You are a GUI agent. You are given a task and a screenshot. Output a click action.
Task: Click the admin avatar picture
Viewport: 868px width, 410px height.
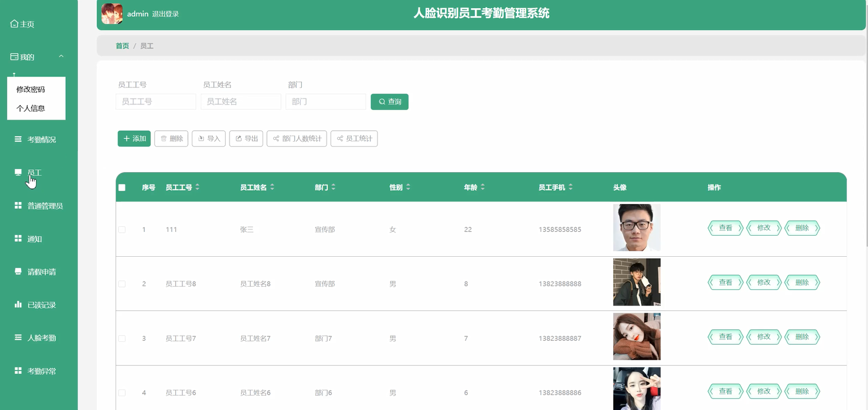pos(112,14)
